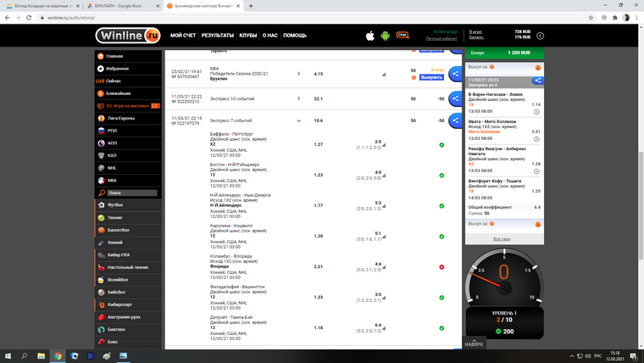Viewport: 644px width, 363px height.
Task: Open X5 Игра на миллион promo
Action: click(128, 106)
